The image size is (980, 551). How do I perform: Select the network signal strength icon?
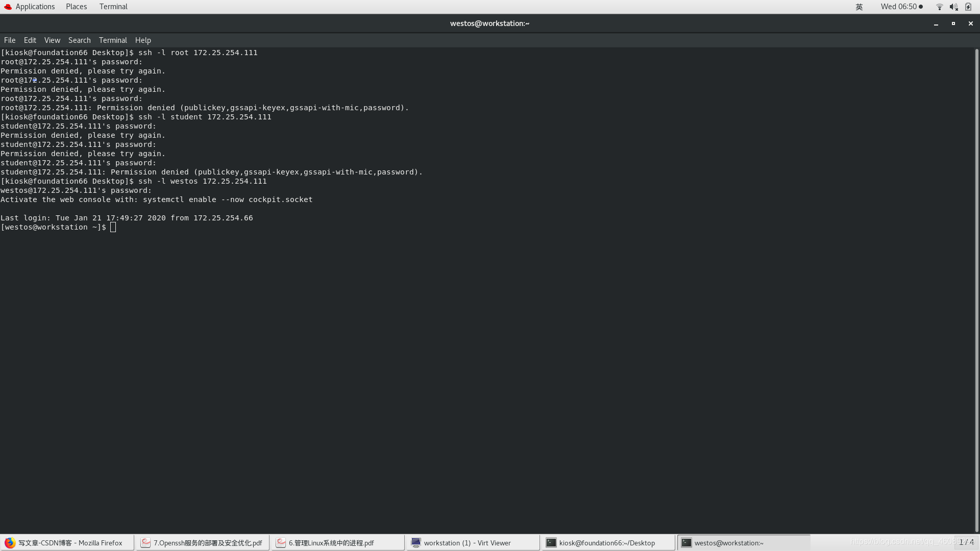pyautogui.click(x=939, y=7)
